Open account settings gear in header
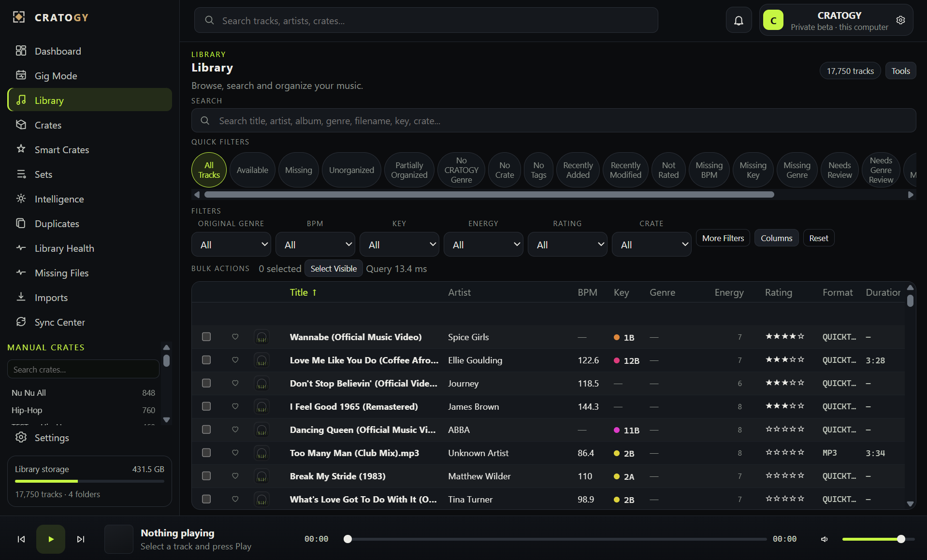The image size is (927, 560). (x=900, y=20)
